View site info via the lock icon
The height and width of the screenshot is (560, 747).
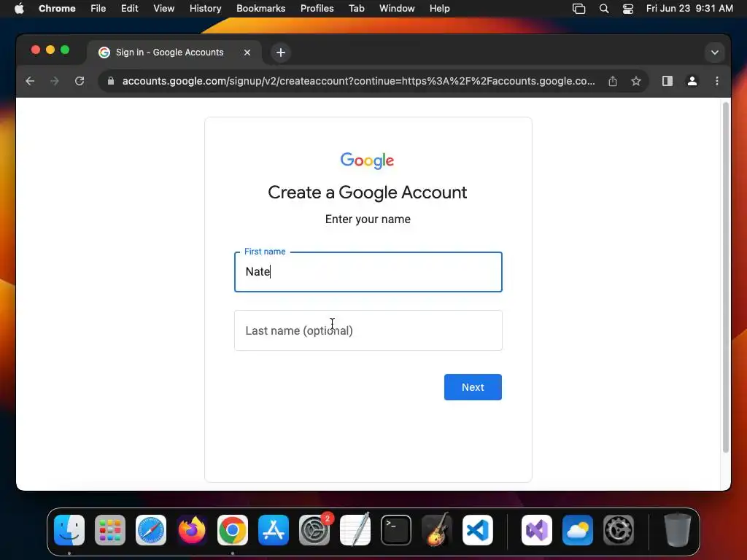point(111,81)
